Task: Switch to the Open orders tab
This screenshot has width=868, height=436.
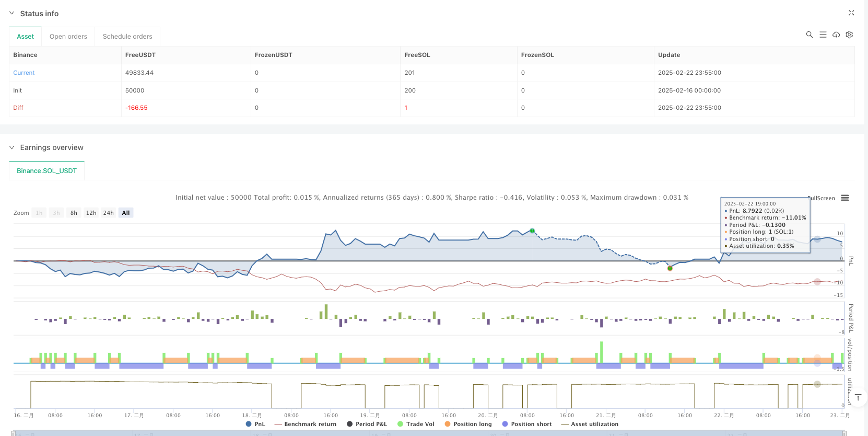Action: point(68,37)
